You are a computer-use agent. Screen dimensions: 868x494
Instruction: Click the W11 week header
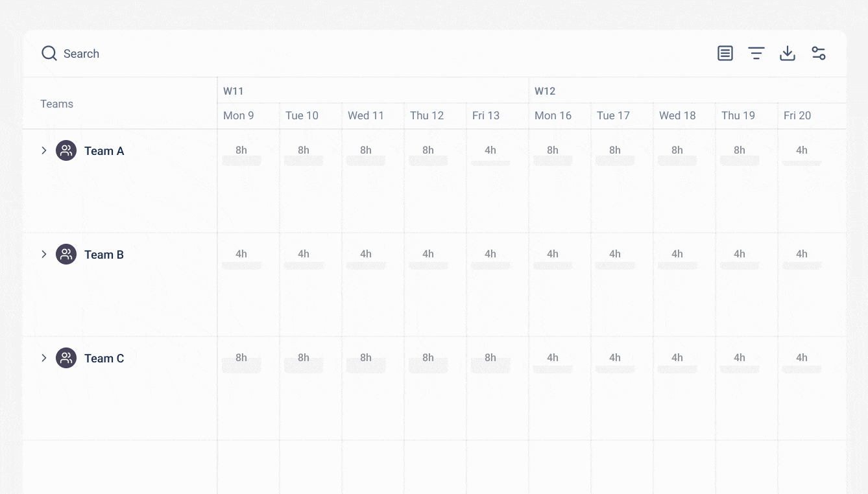click(234, 91)
